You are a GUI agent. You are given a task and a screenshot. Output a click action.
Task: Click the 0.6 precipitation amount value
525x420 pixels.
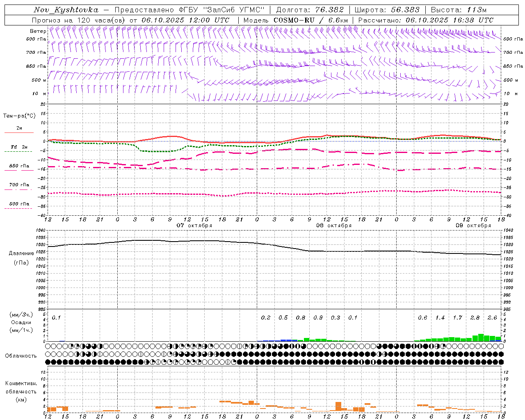[x=422, y=318]
